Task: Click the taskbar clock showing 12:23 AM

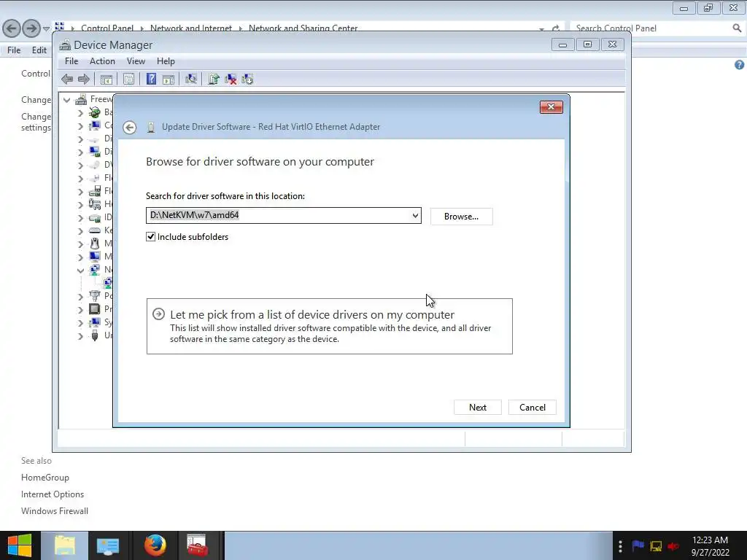Action: 710,545
